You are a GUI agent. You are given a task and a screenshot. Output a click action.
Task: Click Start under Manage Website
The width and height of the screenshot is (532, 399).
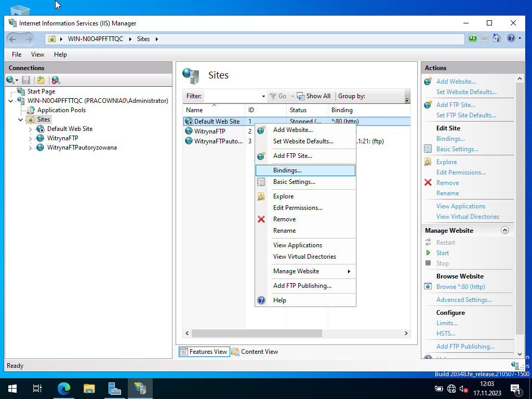[443, 253]
